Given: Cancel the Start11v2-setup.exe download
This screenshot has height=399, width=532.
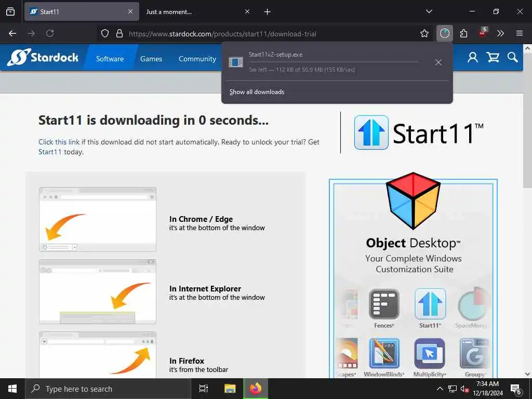Looking at the screenshot, I should pyautogui.click(x=438, y=62).
